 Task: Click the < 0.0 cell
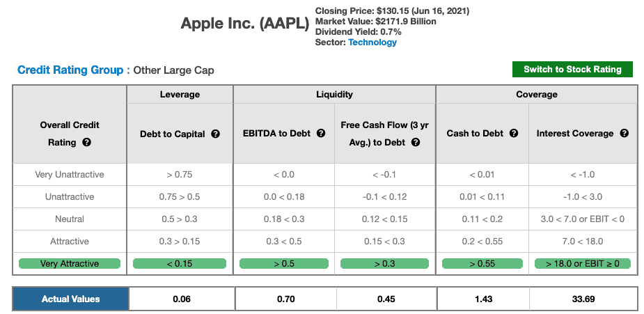click(x=284, y=175)
